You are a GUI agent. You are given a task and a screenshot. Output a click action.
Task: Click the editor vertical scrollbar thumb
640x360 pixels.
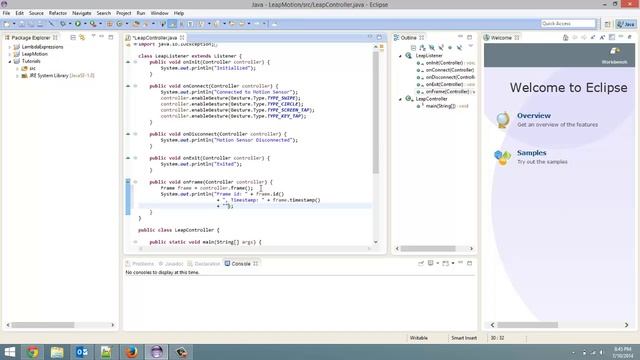click(376, 112)
